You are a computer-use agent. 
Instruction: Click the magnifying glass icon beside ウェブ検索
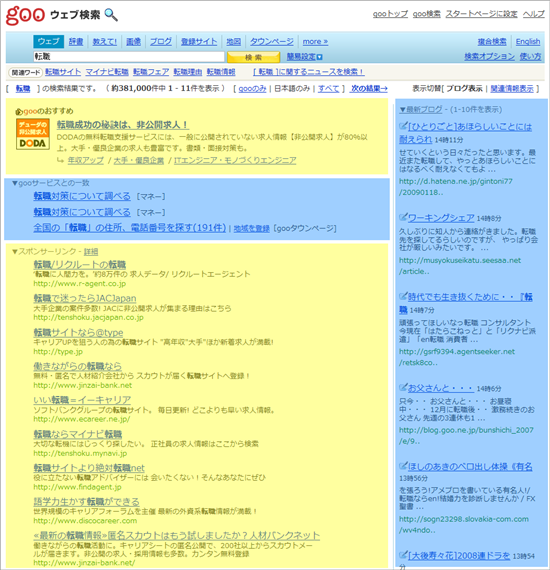click(x=111, y=15)
